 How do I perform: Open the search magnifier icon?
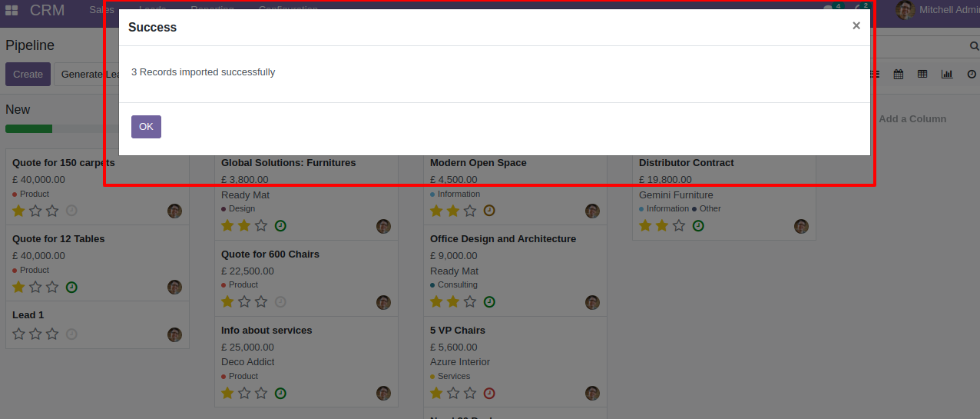975,47
